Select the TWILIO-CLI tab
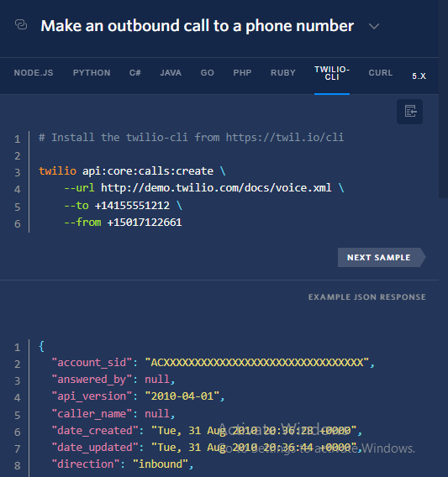 pyautogui.click(x=332, y=73)
